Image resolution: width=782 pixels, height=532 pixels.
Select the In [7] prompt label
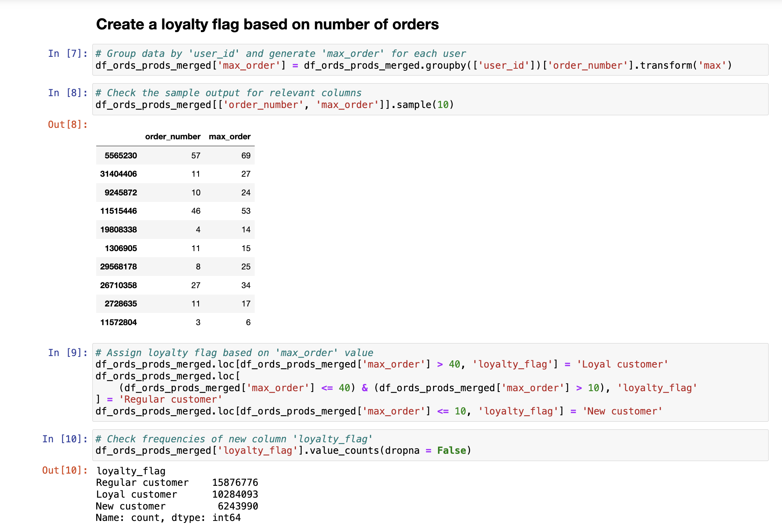68,53
